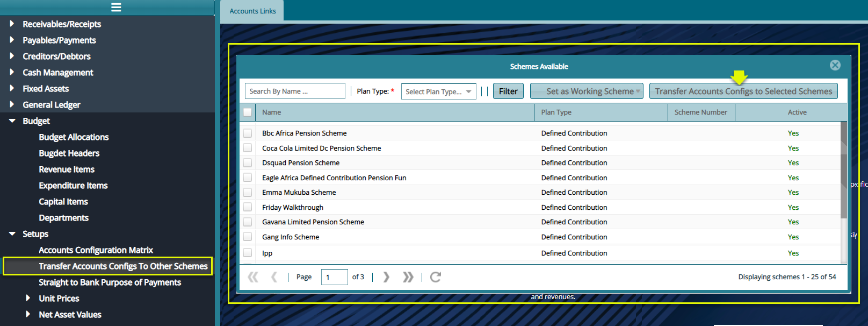This screenshot has height=326, width=868.
Task: Sort by the Plan Type column header
Action: (601, 112)
